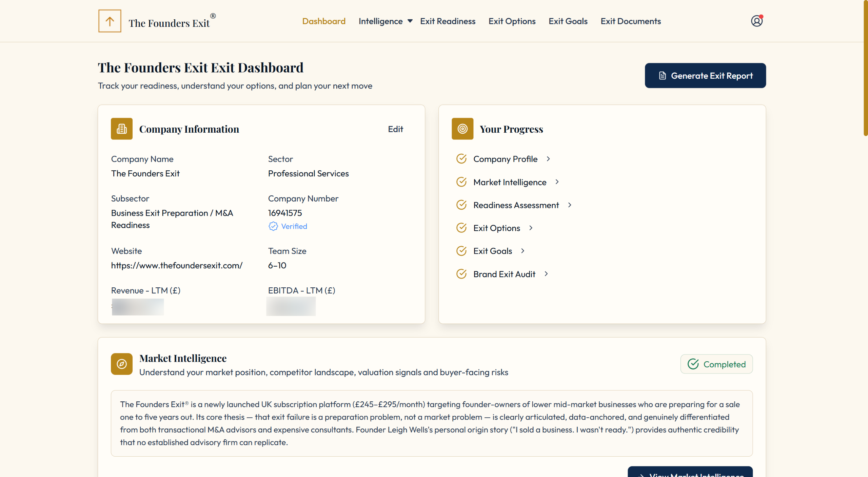Open the user account profile icon
Image resolution: width=868 pixels, height=477 pixels.
[x=756, y=21]
